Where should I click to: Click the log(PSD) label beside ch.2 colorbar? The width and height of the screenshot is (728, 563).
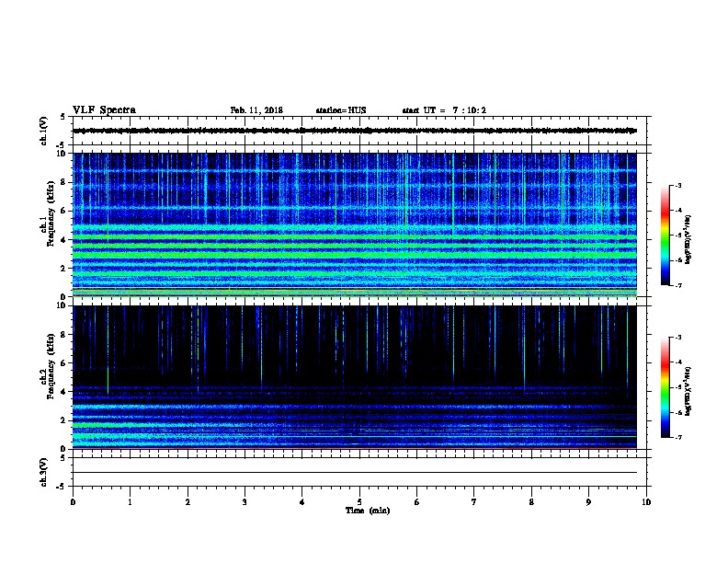point(688,391)
